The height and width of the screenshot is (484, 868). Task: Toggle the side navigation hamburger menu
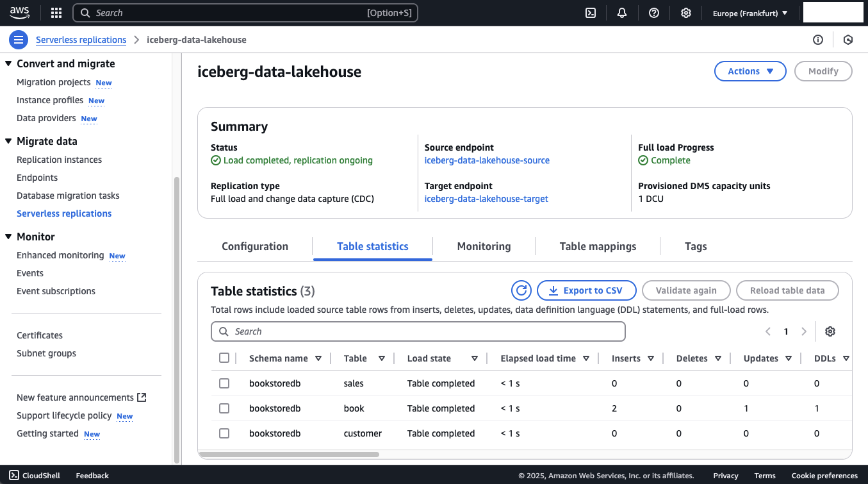tap(19, 40)
